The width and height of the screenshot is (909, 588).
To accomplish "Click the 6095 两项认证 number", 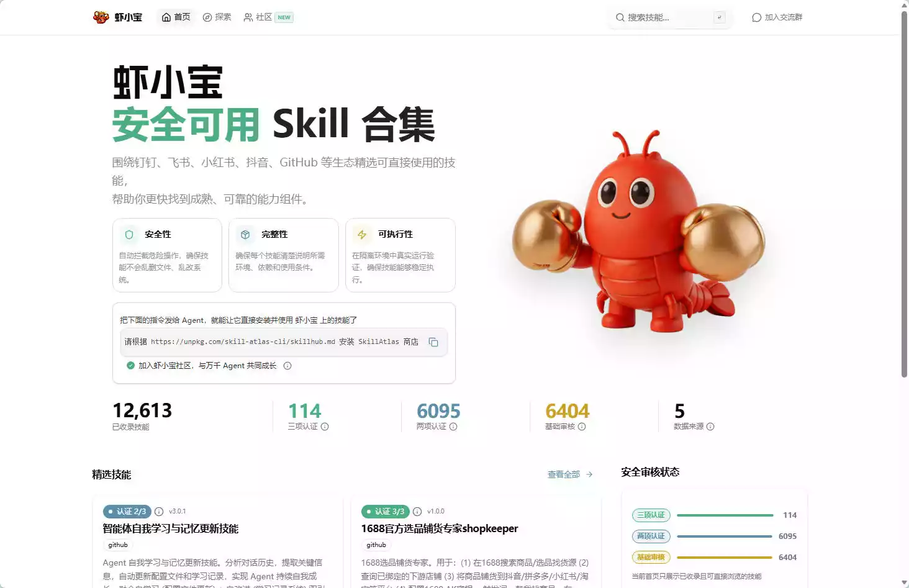I will [438, 411].
